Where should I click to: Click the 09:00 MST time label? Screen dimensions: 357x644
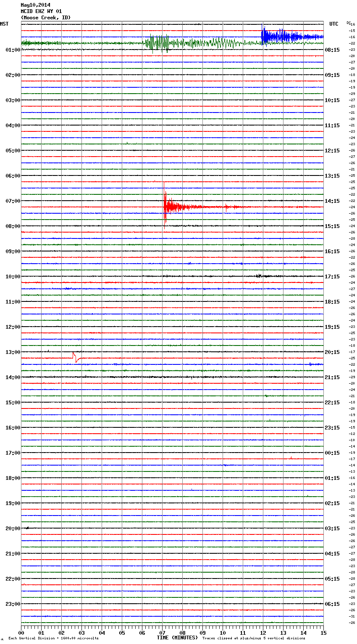click(x=13, y=251)
